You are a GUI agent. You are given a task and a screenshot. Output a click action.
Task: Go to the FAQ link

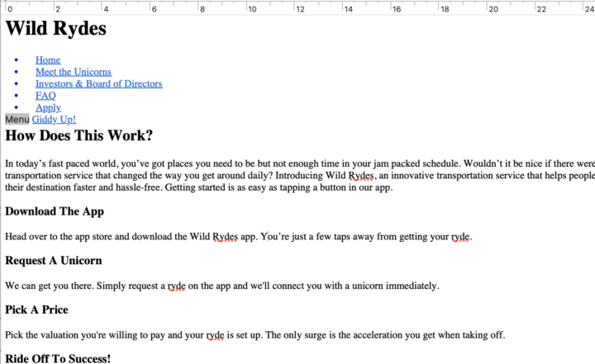click(x=45, y=96)
